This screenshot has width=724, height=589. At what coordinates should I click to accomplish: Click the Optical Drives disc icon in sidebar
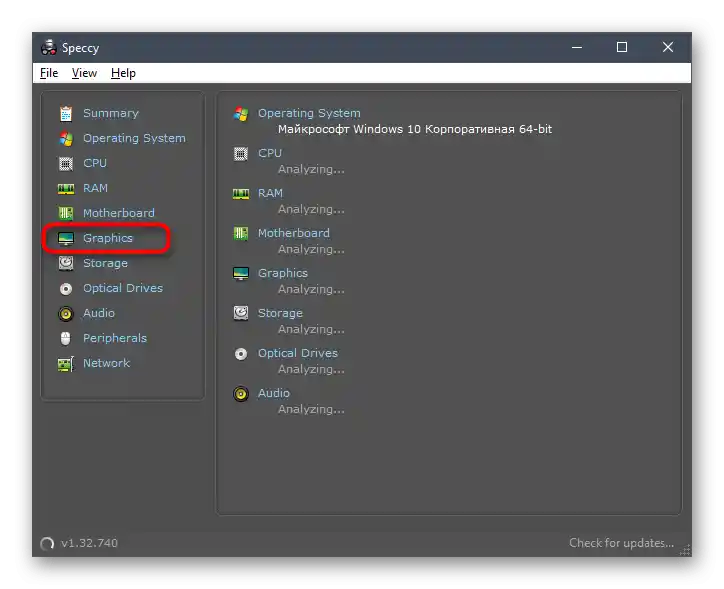click(x=66, y=288)
